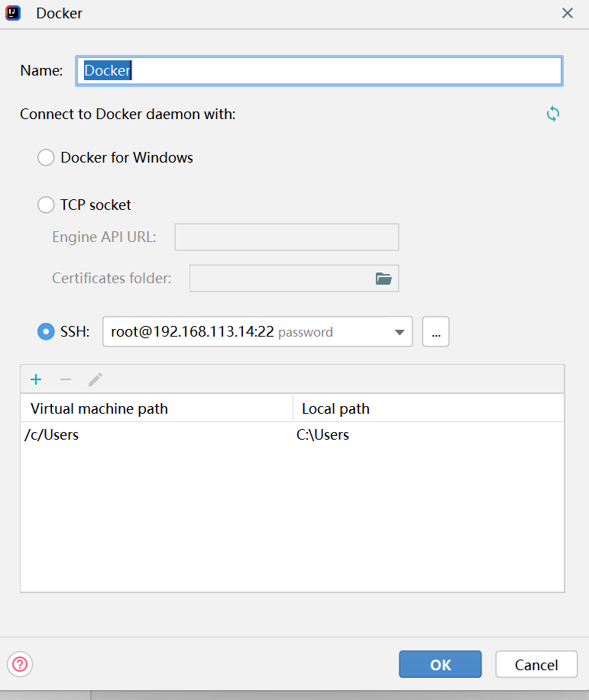The image size is (589, 700).
Task: Remove path mapping using minus icon
Action: (x=66, y=379)
